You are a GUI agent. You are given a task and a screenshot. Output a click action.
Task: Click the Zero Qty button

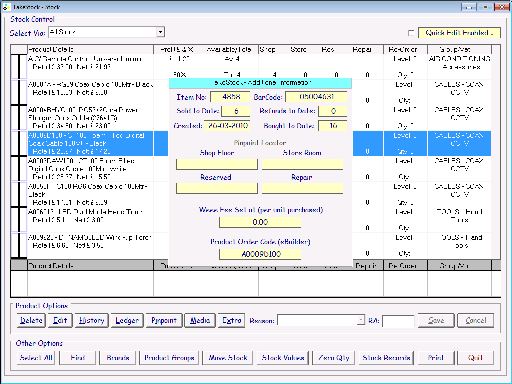tap(334, 358)
